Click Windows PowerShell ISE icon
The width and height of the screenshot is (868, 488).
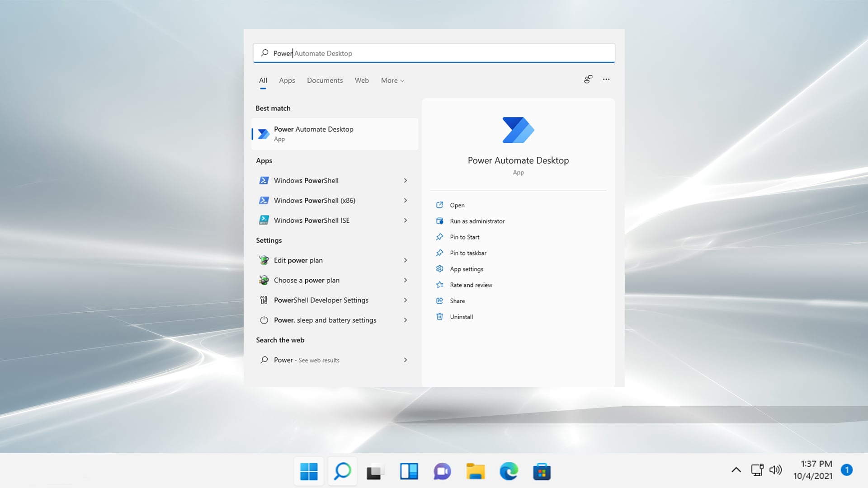click(x=264, y=220)
